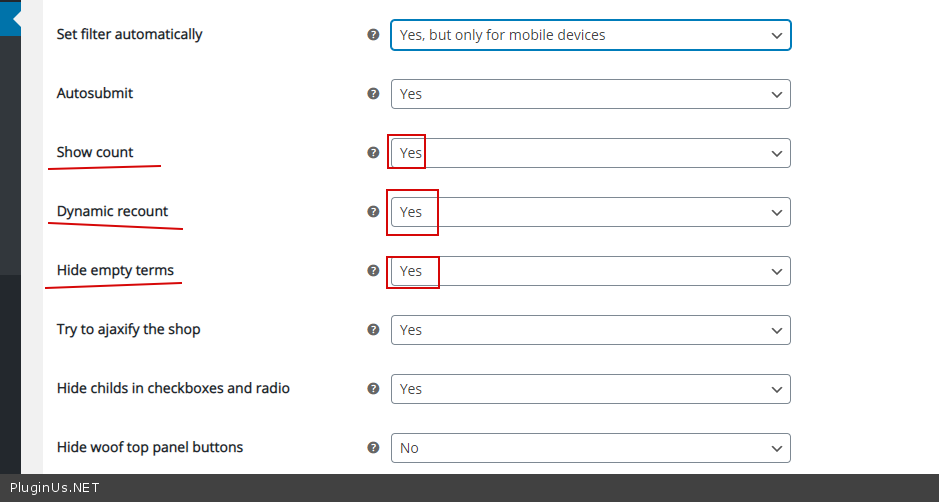The width and height of the screenshot is (939, 502).
Task: Click help icon next to Autosubmit
Action: tap(373, 93)
